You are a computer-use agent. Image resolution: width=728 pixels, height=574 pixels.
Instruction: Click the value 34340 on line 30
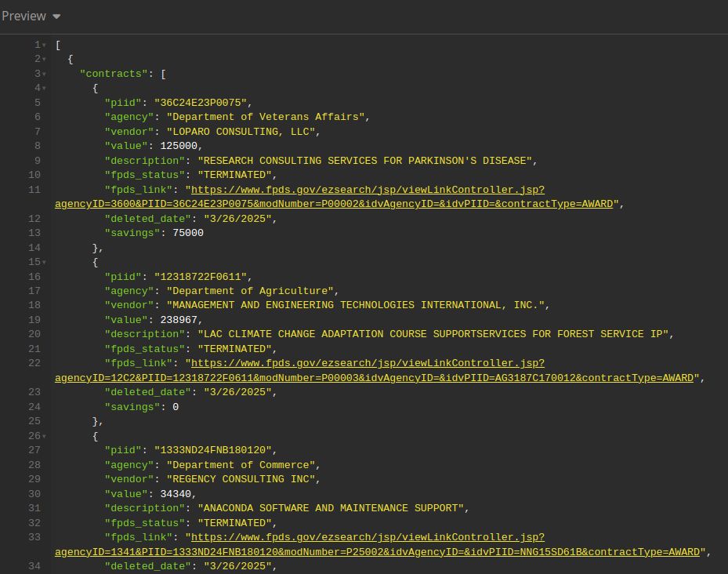click(x=177, y=493)
